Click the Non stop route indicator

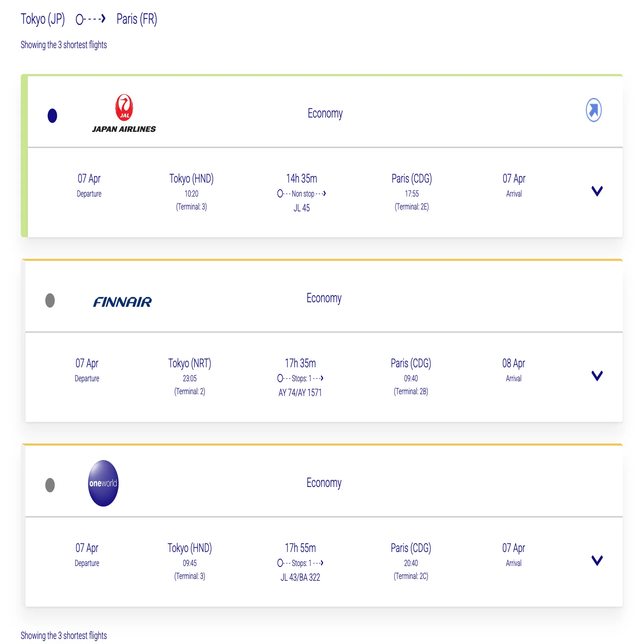302,194
